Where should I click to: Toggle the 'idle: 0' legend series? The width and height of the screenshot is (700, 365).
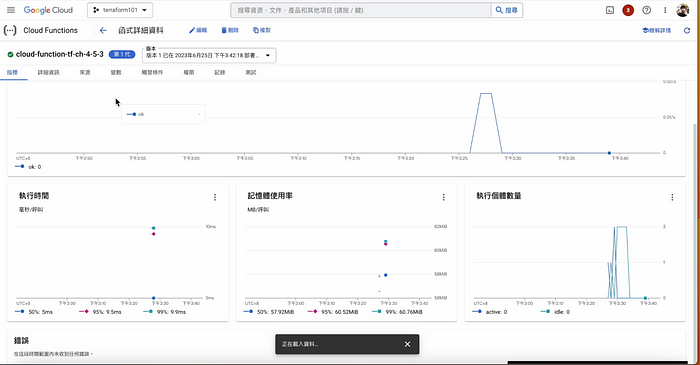pyautogui.click(x=555, y=312)
